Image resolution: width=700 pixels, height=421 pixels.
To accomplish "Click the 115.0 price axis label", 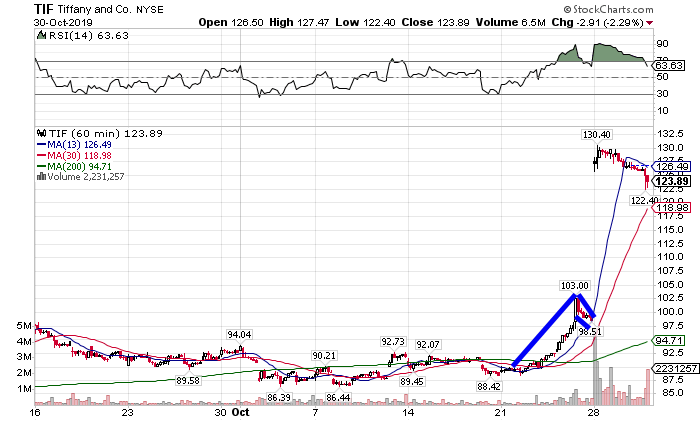I will pyautogui.click(x=670, y=229).
